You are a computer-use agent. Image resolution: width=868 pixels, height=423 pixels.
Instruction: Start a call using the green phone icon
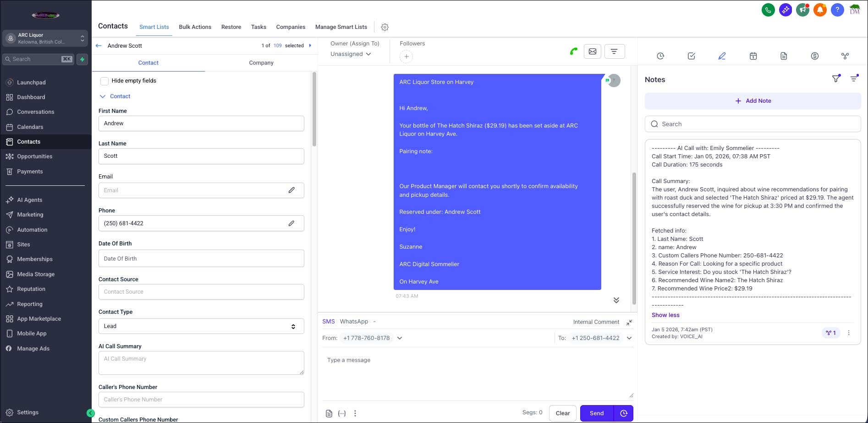[573, 51]
